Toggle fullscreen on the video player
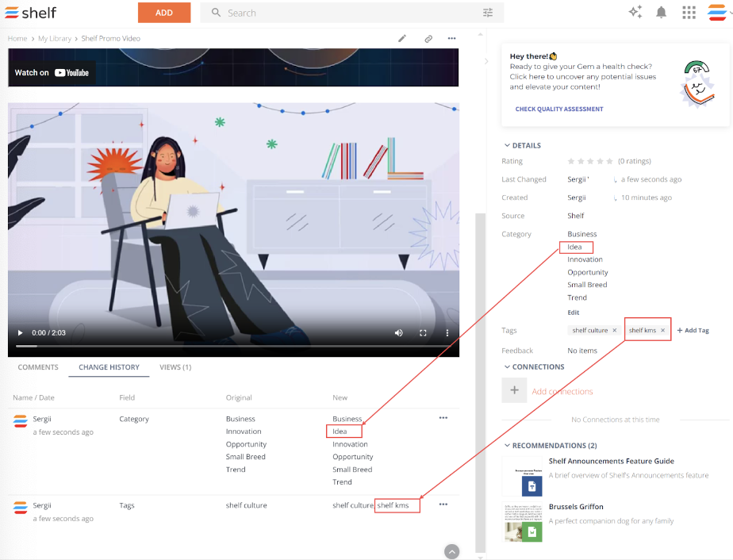This screenshot has width=733, height=560. pyautogui.click(x=423, y=332)
